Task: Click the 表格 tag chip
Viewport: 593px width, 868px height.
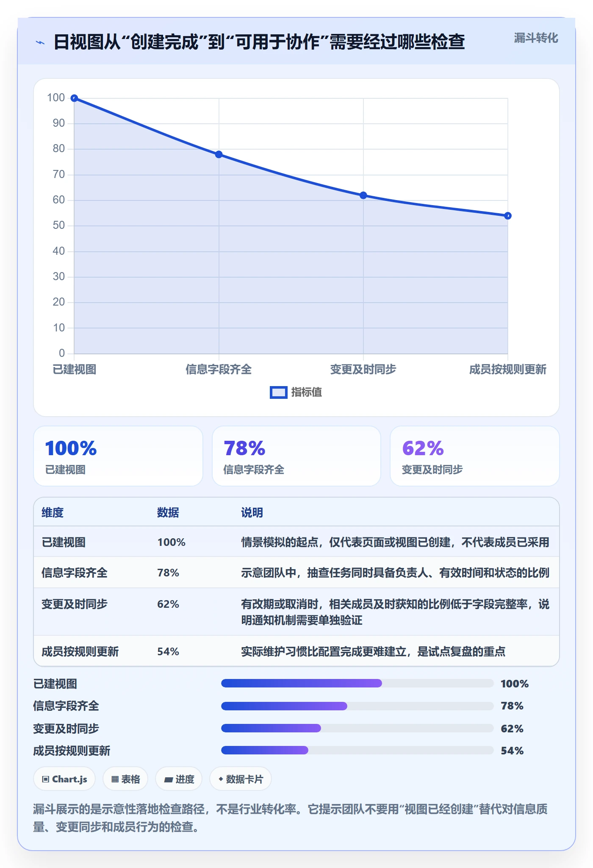Action: 125,779
